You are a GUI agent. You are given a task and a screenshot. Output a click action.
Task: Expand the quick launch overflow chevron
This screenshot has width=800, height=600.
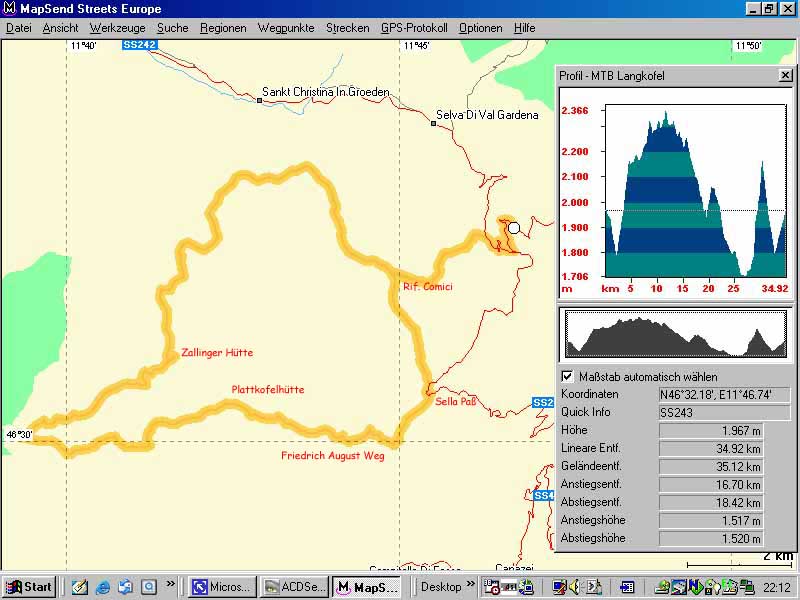pos(170,583)
